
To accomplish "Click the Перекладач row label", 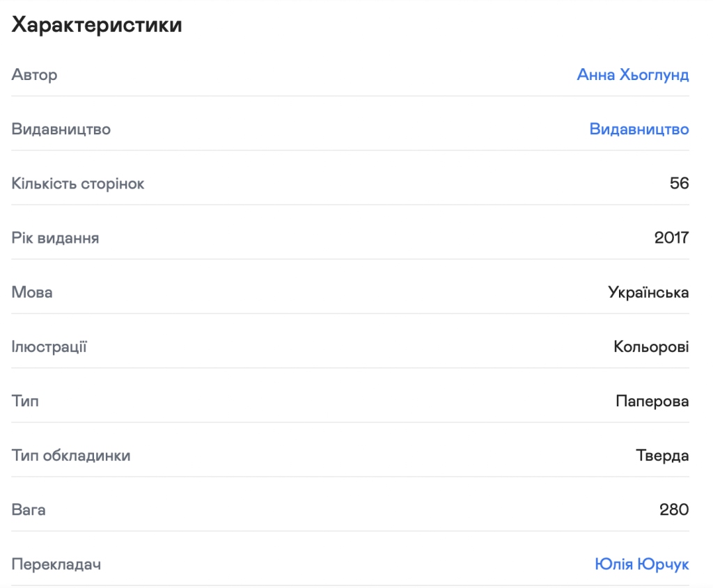I will point(56,564).
